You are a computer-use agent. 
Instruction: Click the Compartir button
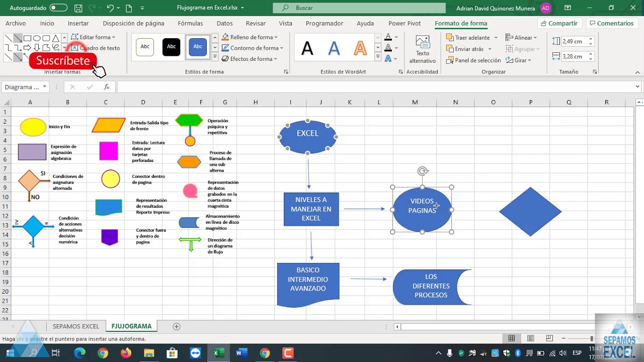pyautogui.click(x=559, y=23)
